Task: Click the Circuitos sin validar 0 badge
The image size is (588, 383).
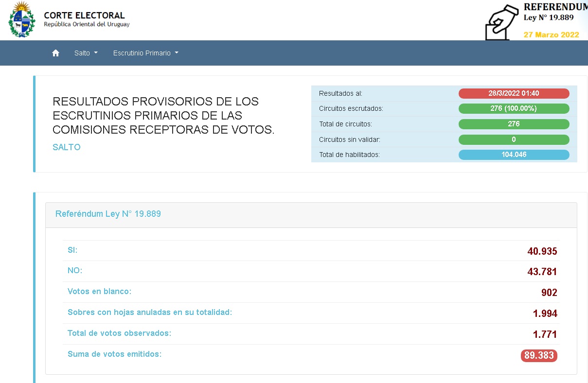Action: coord(514,139)
